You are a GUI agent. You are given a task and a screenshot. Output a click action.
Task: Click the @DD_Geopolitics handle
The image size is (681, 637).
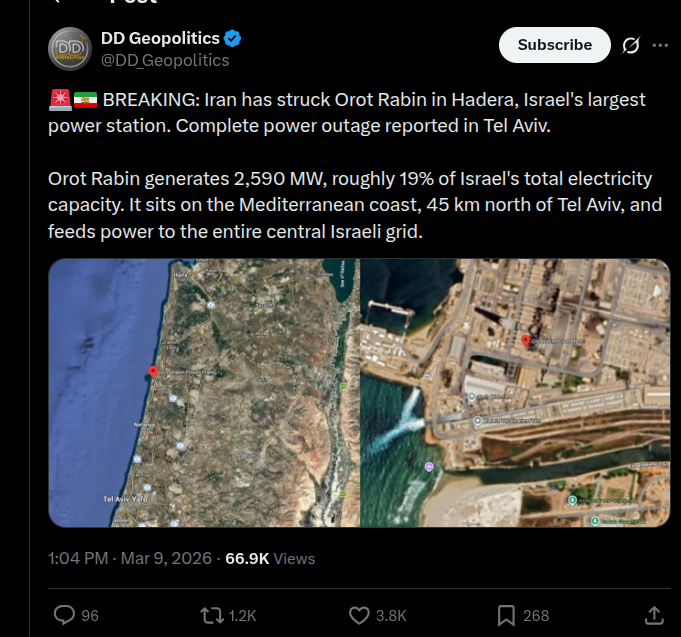tap(165, 60)
